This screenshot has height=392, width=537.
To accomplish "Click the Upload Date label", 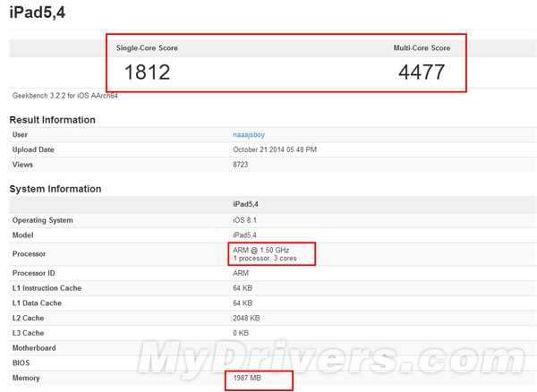I will click(33, 149).
